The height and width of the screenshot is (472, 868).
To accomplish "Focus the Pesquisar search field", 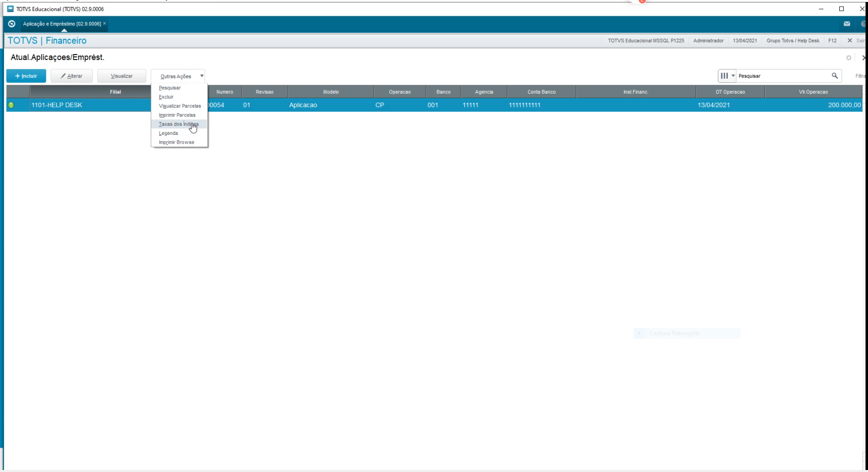I will pos(783,76).
